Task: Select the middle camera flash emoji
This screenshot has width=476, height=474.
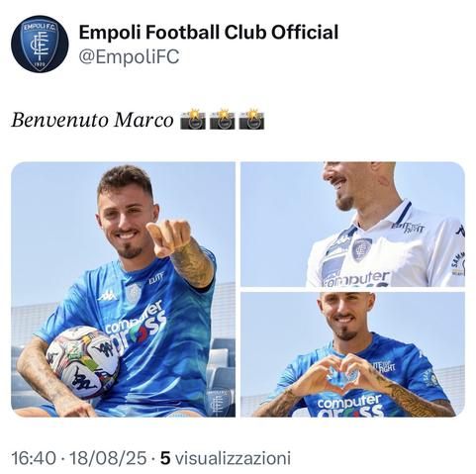Action: click(223, 119)
